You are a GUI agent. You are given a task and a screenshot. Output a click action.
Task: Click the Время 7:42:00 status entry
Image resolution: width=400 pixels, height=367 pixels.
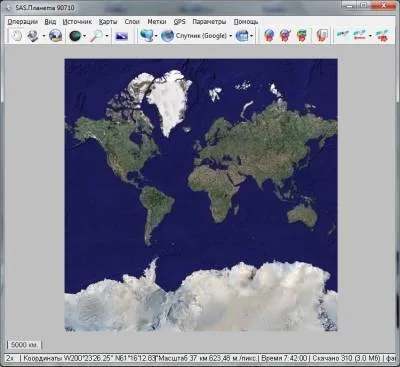[x=284, y=358]
